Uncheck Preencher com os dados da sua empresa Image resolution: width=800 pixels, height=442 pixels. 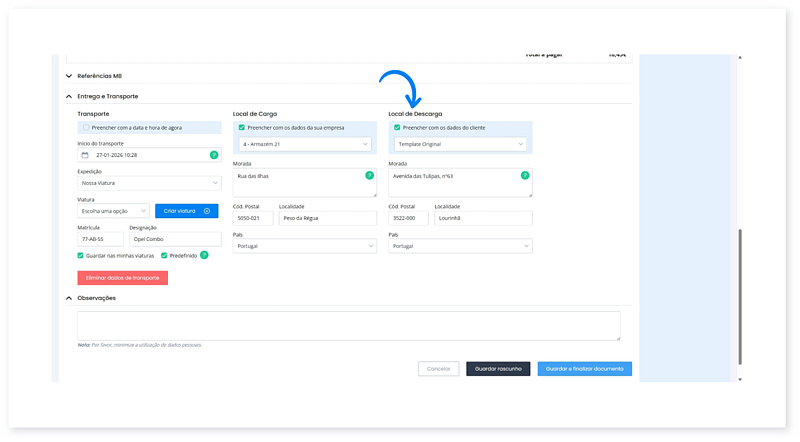point(241,128)
